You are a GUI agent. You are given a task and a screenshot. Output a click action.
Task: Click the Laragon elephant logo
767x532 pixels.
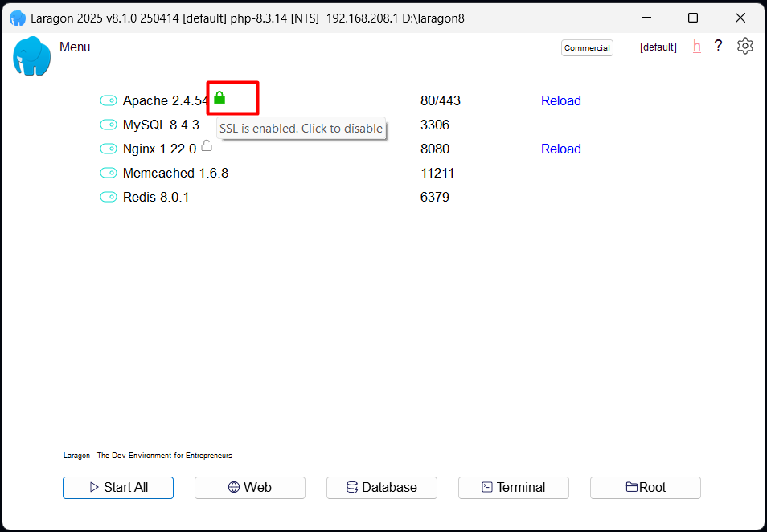click(x=32, y=56)
